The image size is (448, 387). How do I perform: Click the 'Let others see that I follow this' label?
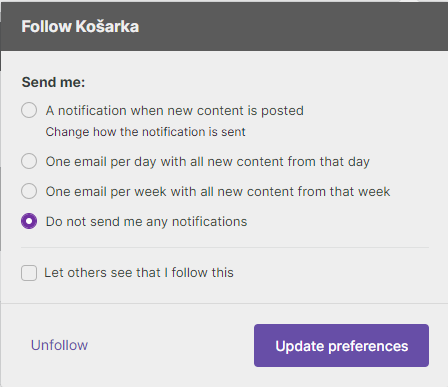point(139,273)
